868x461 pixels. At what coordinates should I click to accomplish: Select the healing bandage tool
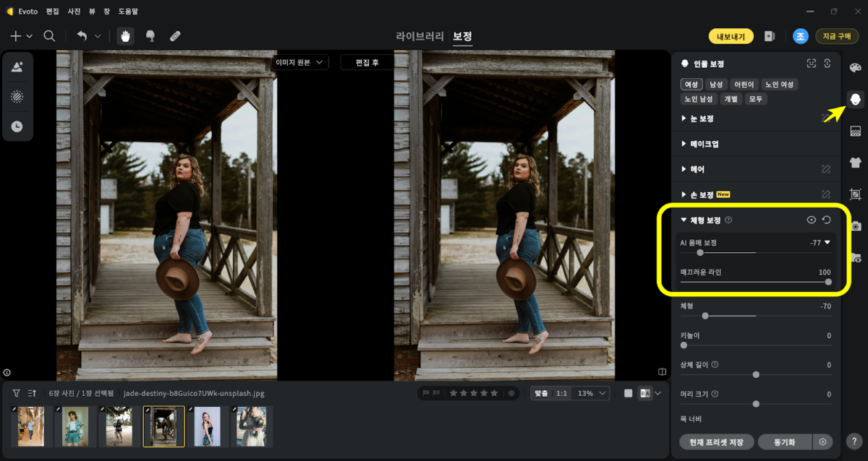[175, 36]
